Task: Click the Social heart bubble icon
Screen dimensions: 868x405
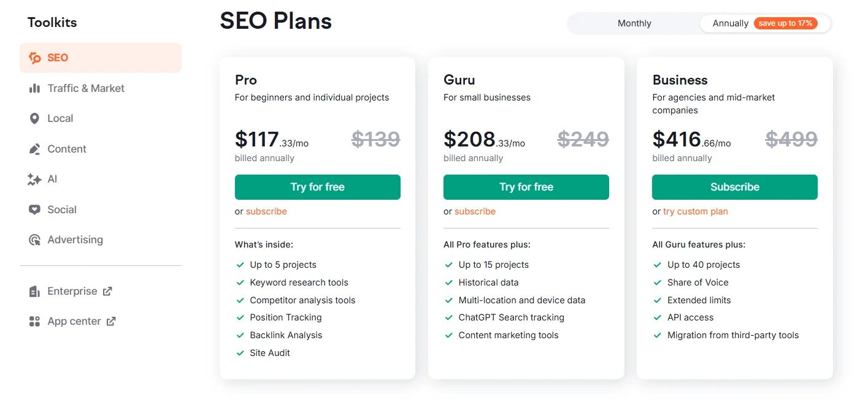Action: (35, 210)
